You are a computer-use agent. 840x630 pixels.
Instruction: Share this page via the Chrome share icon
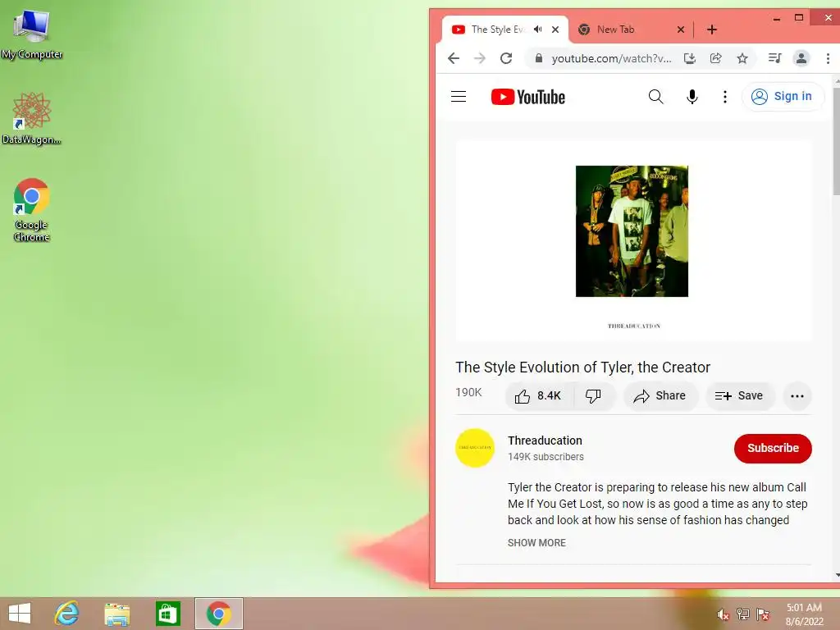715,58
